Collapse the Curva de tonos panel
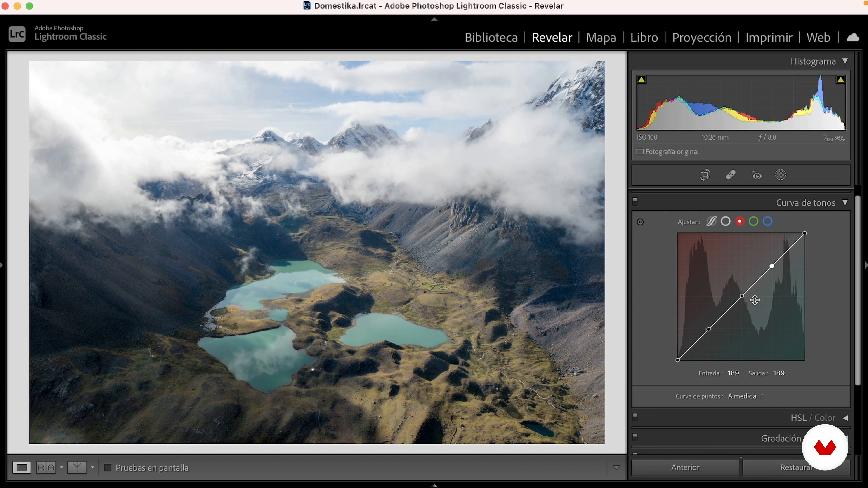868x488 pixels. click(845, 203)
